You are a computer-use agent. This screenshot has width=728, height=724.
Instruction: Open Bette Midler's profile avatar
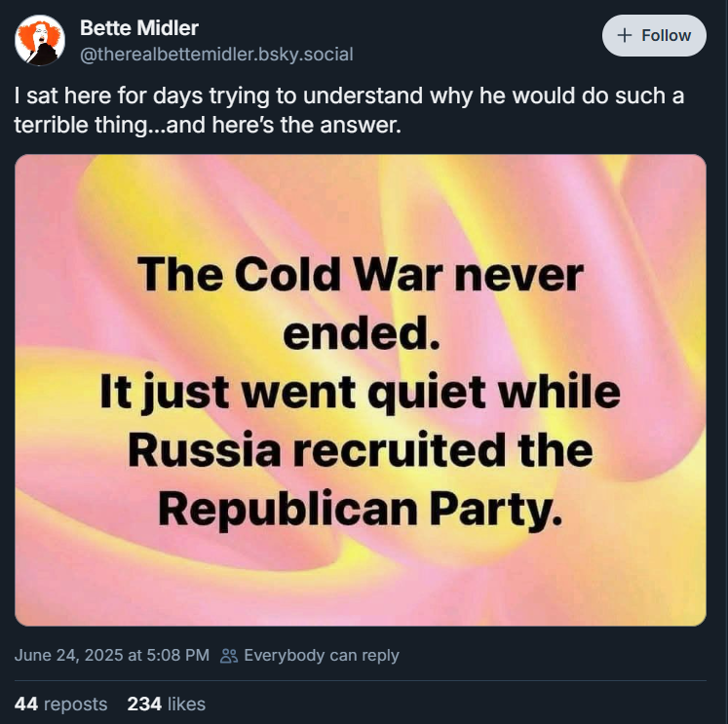tap(40, 41)
